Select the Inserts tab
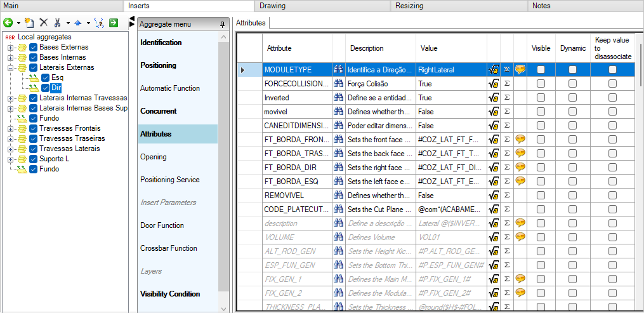Image resolution: width=644 pixels, height=313 pixels. point(188,6)
